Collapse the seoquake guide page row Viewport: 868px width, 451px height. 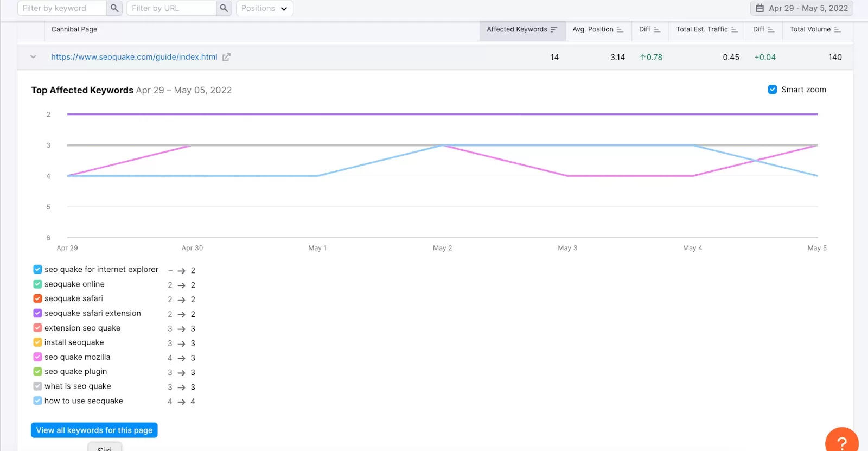(33, 57)
